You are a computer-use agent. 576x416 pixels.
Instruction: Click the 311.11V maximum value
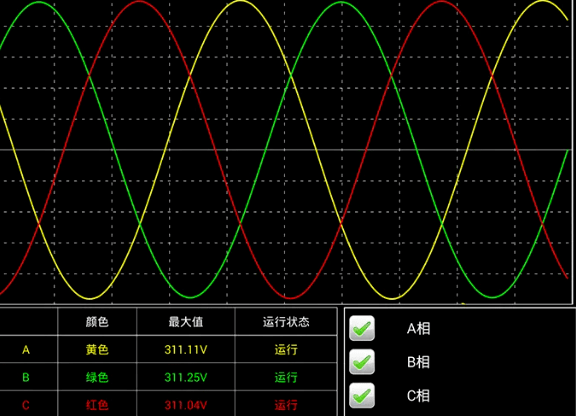pos(186,349)
